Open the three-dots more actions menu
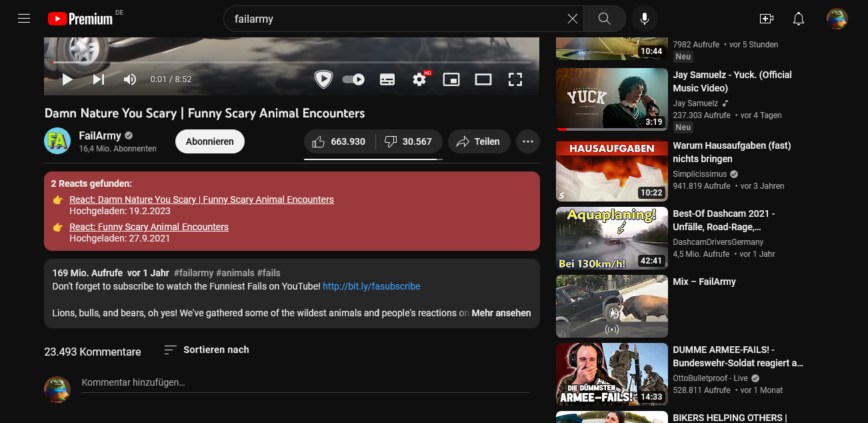The image size is (868, 423). point(528,141)
